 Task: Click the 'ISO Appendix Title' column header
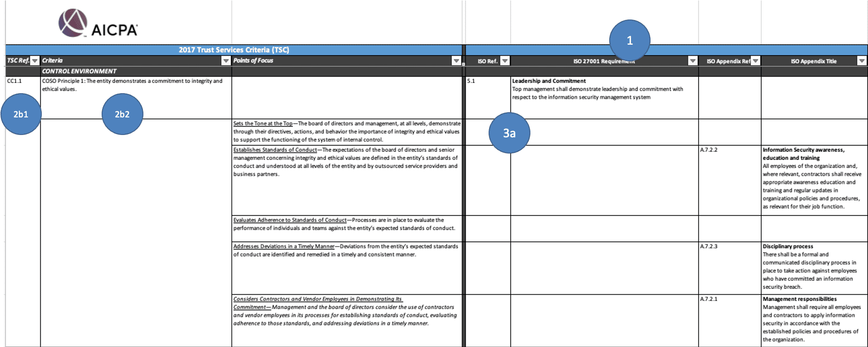pos(813,61)
